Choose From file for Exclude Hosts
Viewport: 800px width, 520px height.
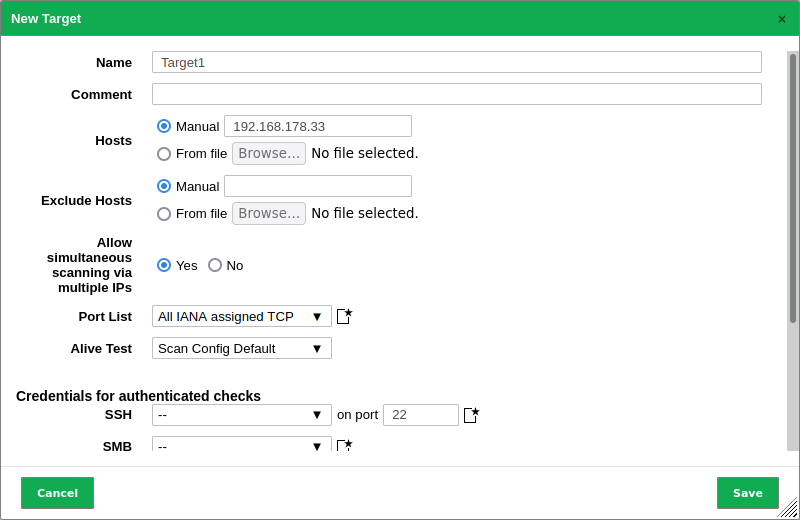pos(164,214)
